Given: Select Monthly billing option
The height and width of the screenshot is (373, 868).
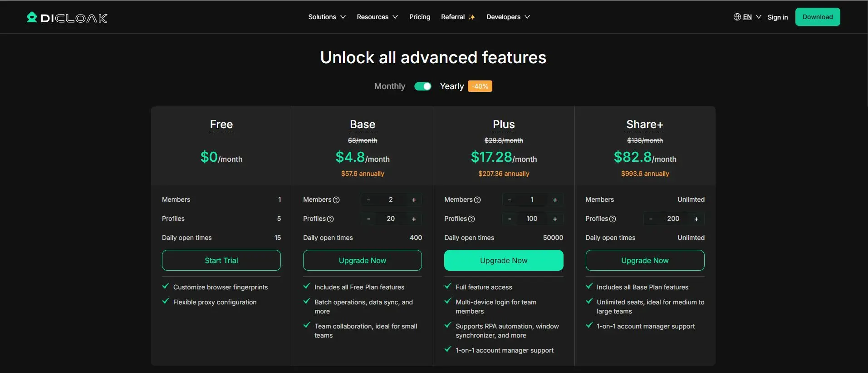Looking at the screenshot, I should click(x=389, y=86).
